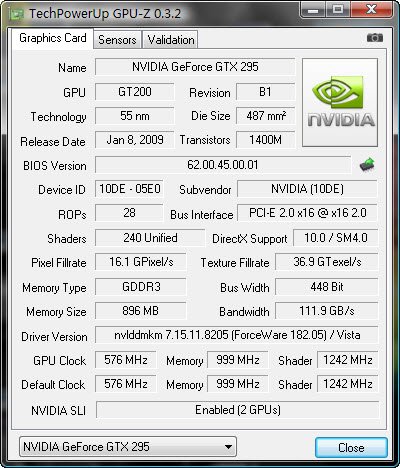The width and height of the screenshot is (400, 468).
Task: Click the Revision field B1
Action: click(x=265, y=92)
